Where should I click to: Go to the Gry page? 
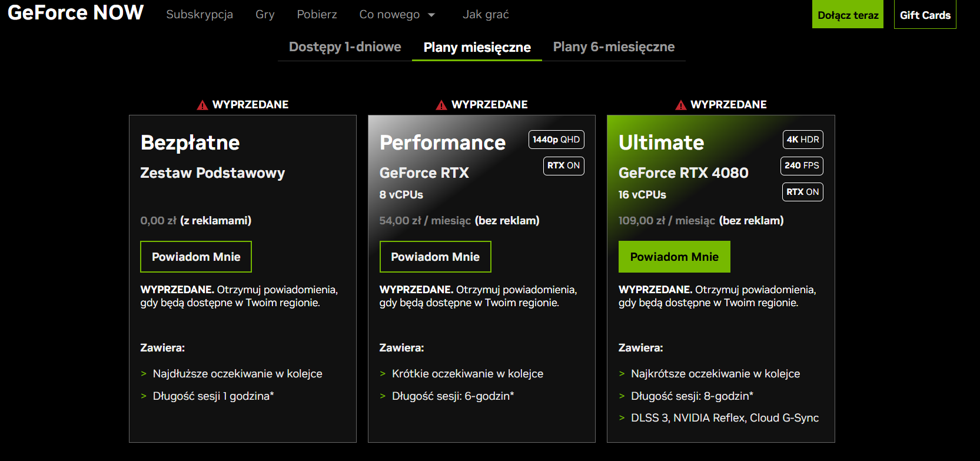click(x=265, y=14)
